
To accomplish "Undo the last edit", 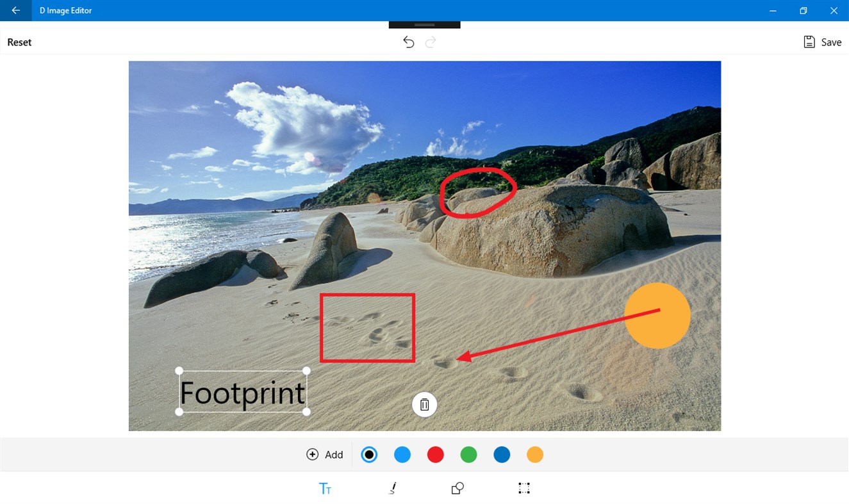I will (408, 42).
